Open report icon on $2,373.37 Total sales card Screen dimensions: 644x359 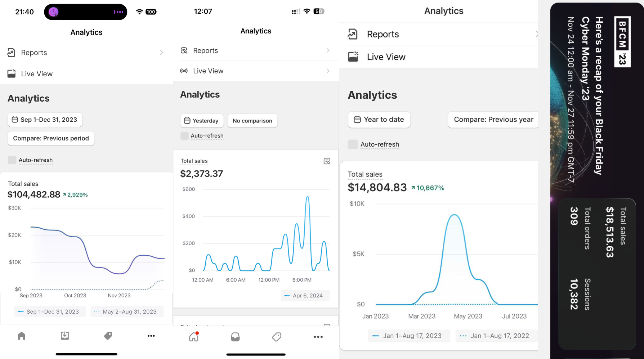327,161
